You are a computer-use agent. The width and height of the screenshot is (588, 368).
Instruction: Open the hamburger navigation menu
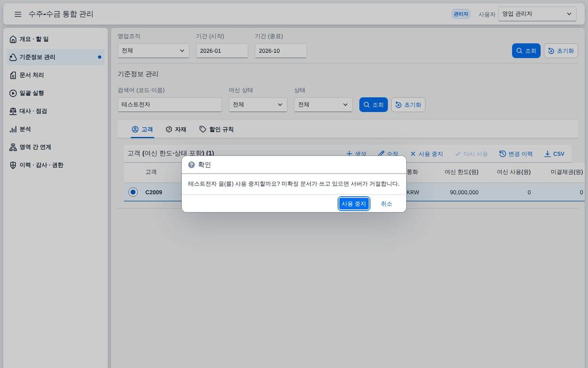(x=18, y=14)
